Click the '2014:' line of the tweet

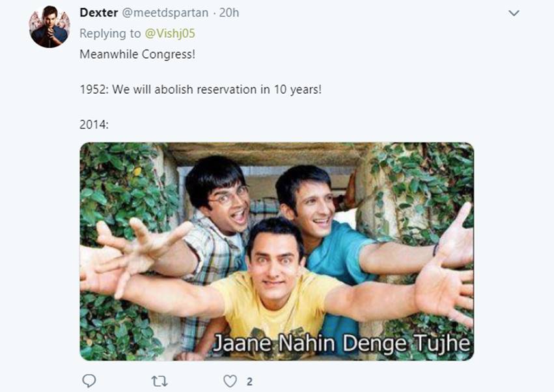click(x=94, y=124)
